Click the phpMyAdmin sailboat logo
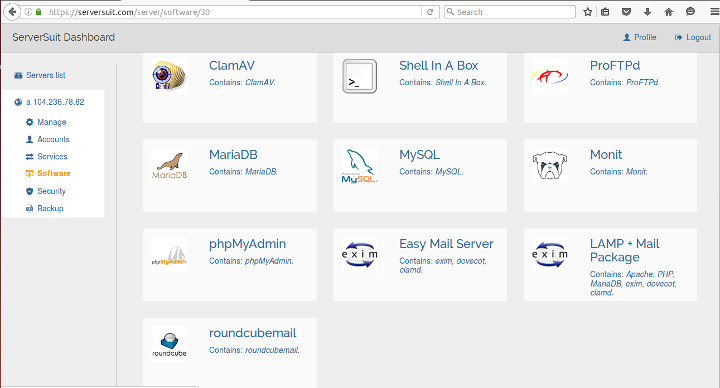 coord(169,255)
